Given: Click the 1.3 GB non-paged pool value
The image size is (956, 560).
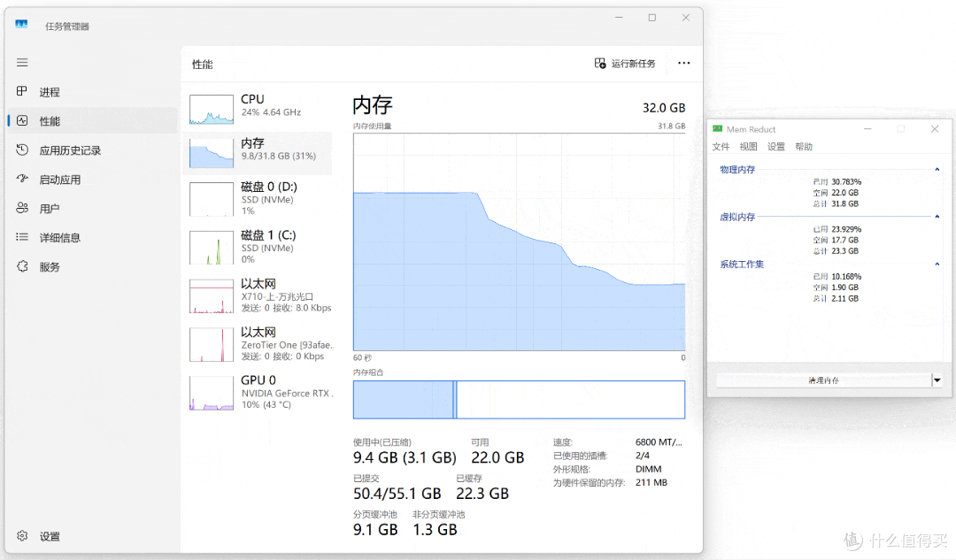Looking at the screenshot, I should pyautogui.click(x=435, y=530).
